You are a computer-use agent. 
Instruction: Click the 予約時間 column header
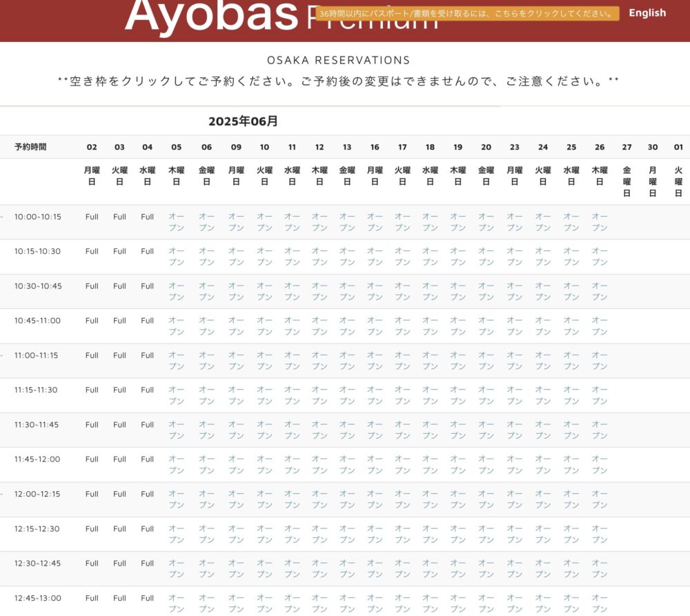(x=30, y=147)
